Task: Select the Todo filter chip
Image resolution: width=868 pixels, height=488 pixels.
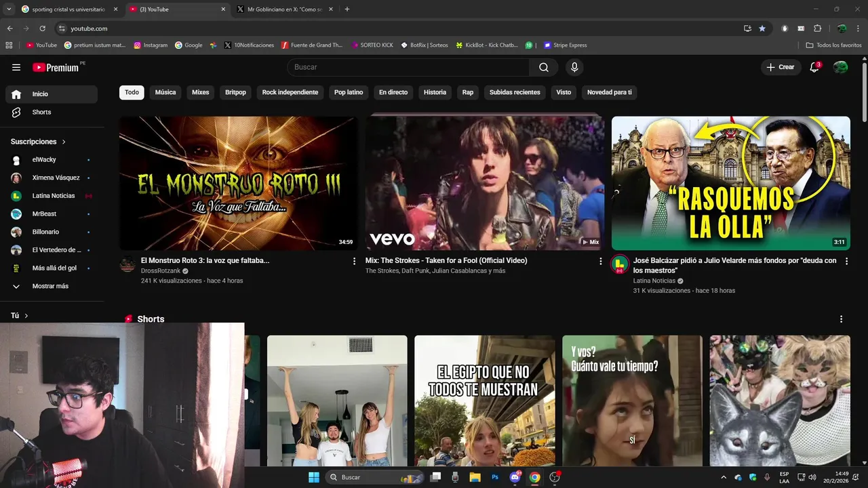Action: (132, 92)
